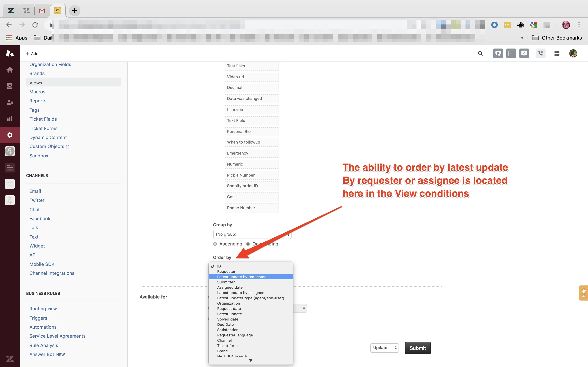
Task: Click the Admin gear icon in sidebar
Action: 10,135
